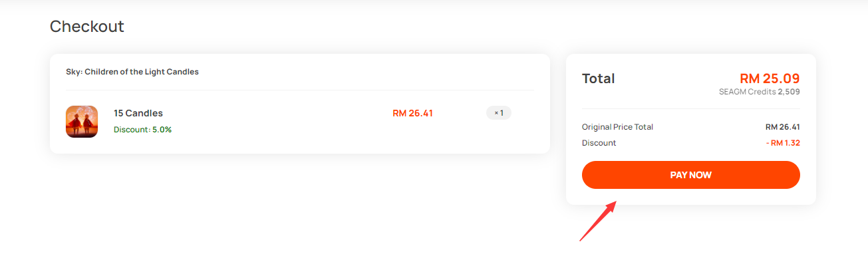Click the RM 26.41 item price
The image size is (868, 272).
412,113
